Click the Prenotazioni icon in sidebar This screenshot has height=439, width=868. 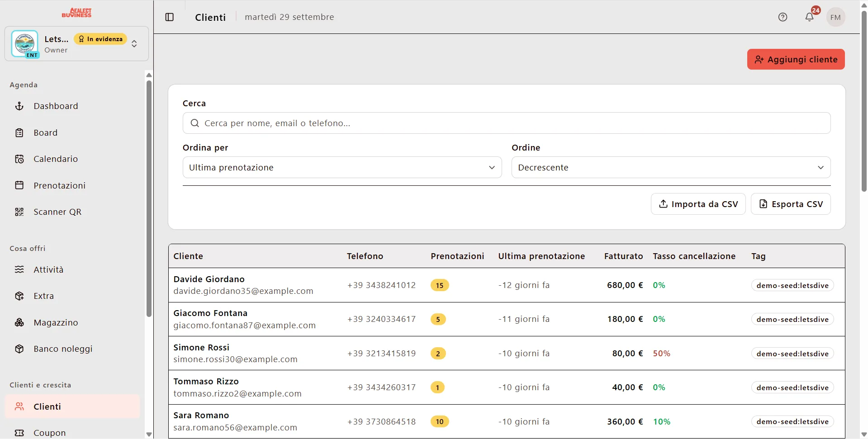click(19, 185)
